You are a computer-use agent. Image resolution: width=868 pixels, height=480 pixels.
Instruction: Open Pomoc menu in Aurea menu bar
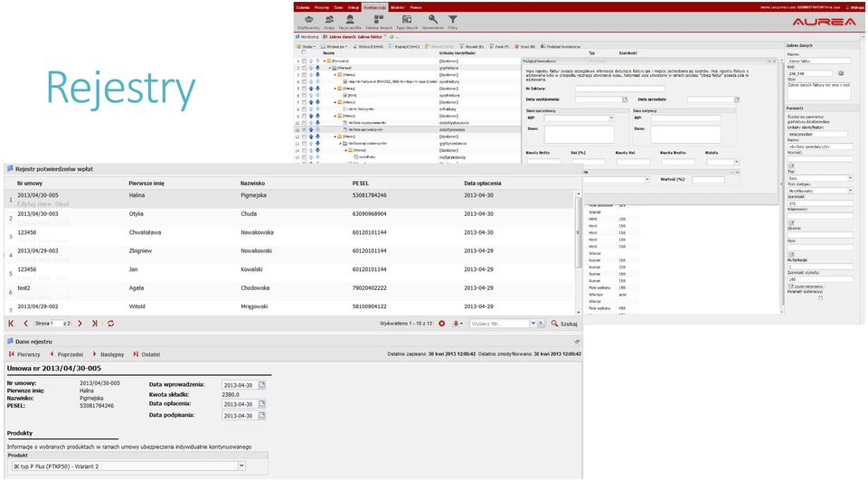click(416, 7)
